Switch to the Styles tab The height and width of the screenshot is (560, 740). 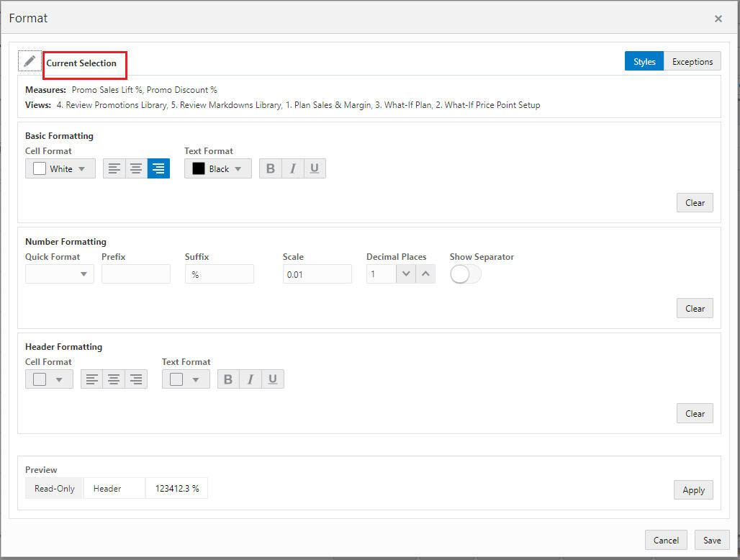[644, 61]
